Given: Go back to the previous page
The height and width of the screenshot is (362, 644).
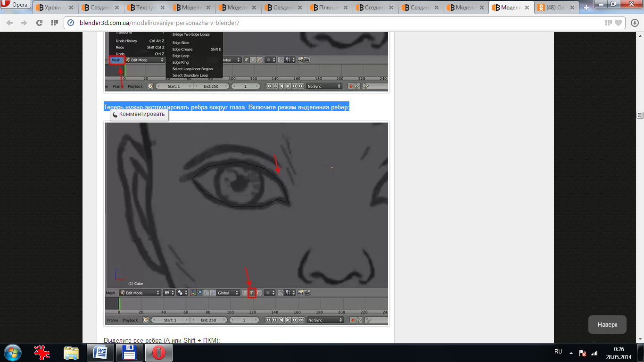Looking at the screenshot, I should 9,23.
